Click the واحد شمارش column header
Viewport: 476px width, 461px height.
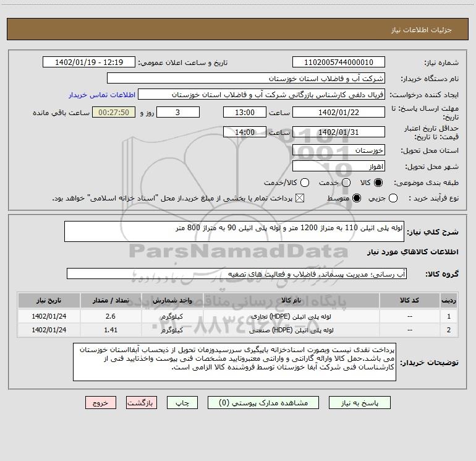pyautogui.click(x=172, y=300)
